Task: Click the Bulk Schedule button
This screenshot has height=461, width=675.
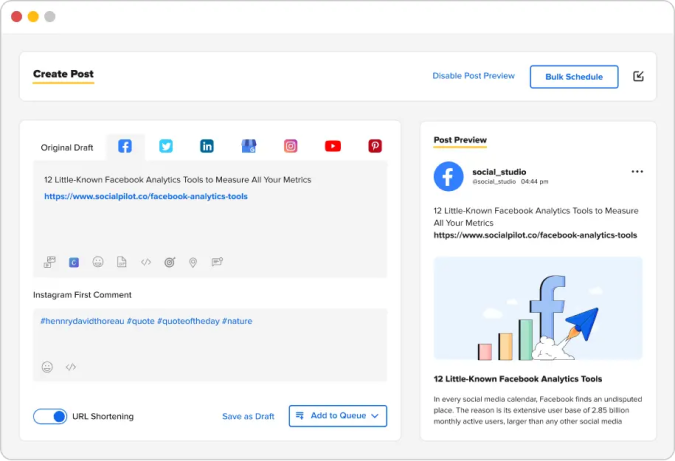Action: point(574,77)
